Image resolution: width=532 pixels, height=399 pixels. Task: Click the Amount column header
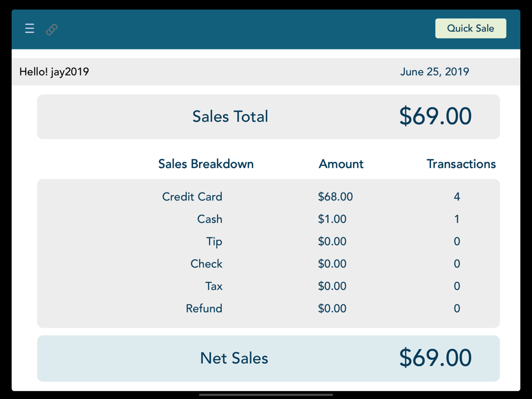coord(341,164)
